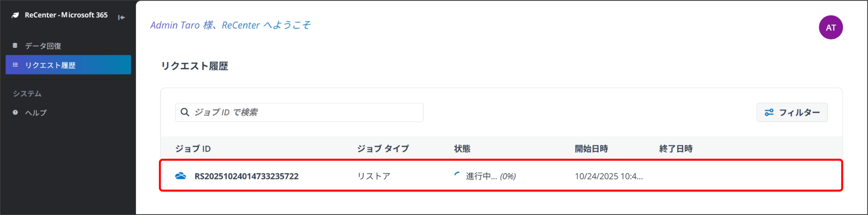This screenshot has height=215, width=868.
Task: Collapse the sidebar with the arrow icon
Action: pos(121,17)
